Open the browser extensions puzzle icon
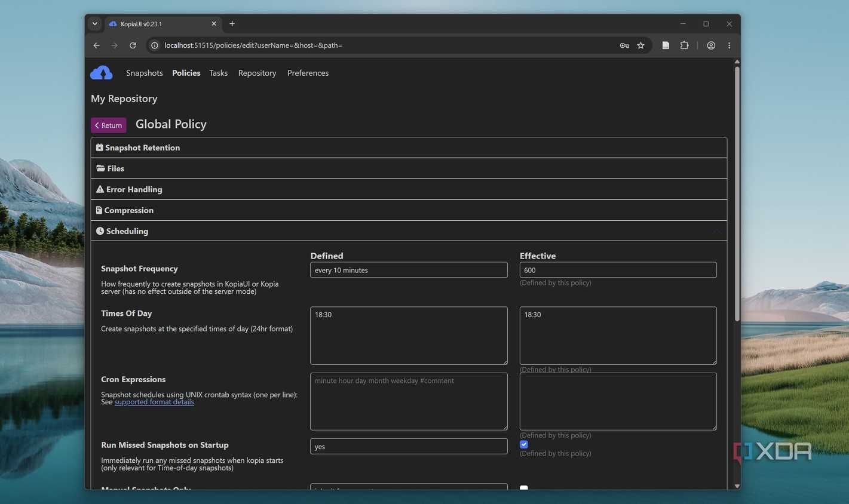The width and height of the screenshot is (849, 504). (684, 45)
